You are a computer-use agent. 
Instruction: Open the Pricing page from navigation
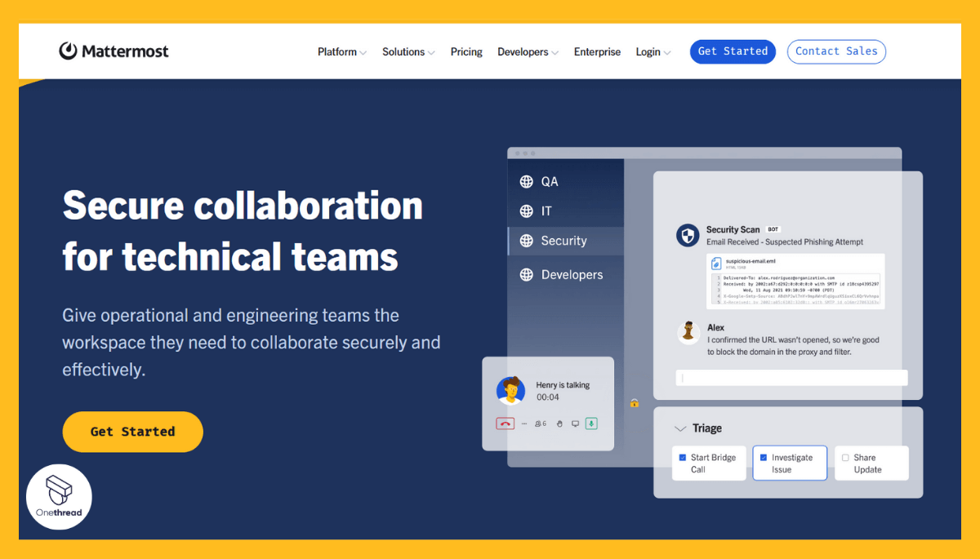pyautogui.click(x=466, y=51)
